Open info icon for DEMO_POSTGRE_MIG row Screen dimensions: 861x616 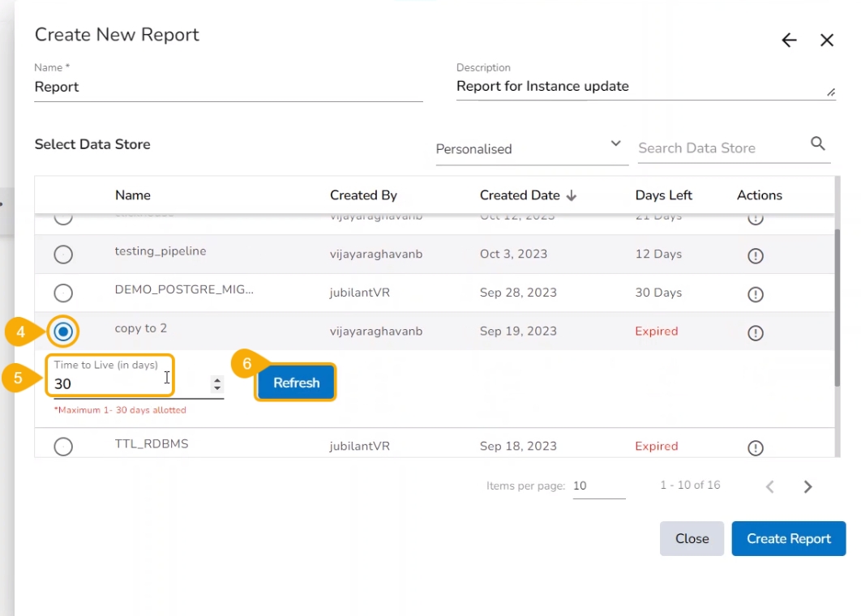pyautogui.click(x=756, y=294)
